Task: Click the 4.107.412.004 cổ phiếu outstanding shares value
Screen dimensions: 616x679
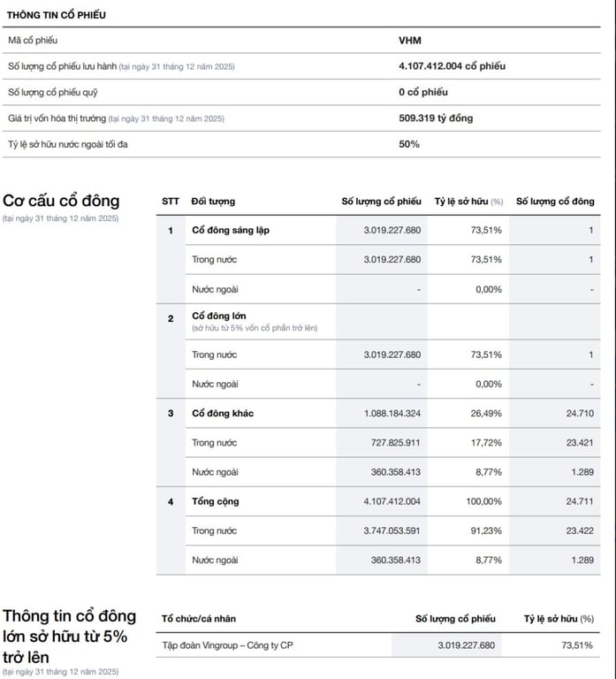Action: [452, 66]
